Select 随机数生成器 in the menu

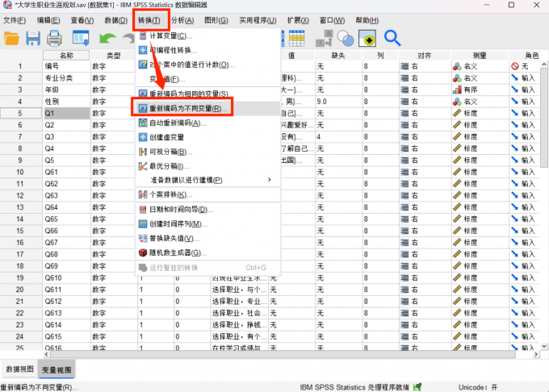[178, 252]
